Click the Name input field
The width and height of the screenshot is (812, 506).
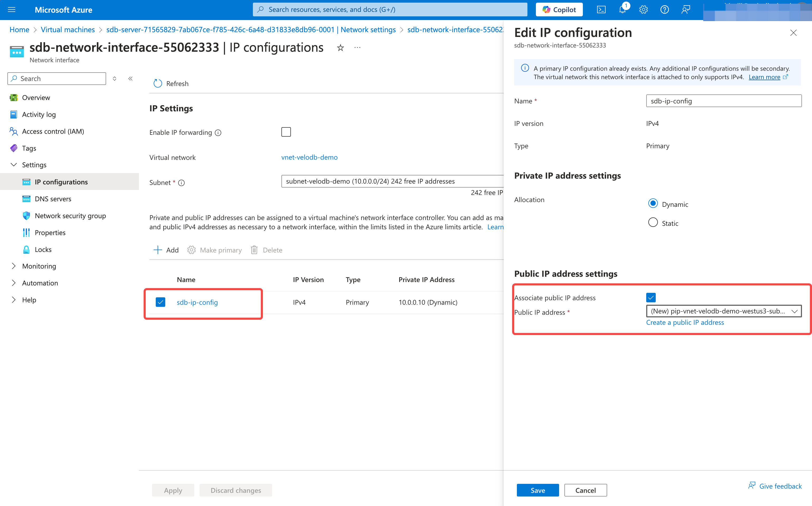723,101
